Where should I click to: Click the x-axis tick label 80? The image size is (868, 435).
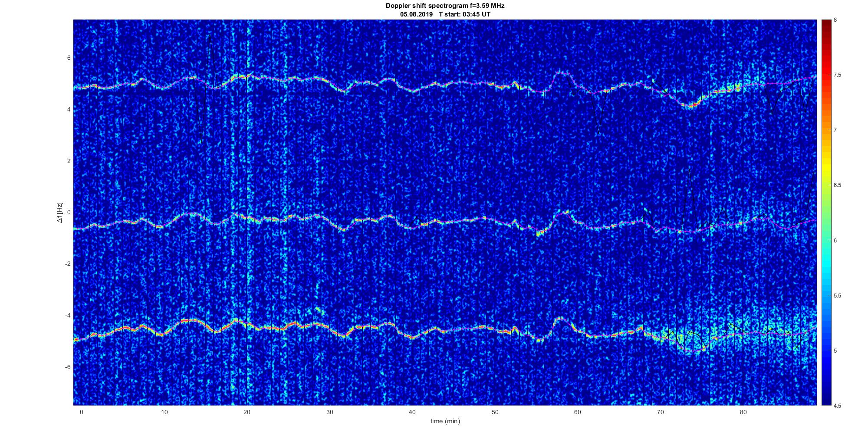[743, 412]
